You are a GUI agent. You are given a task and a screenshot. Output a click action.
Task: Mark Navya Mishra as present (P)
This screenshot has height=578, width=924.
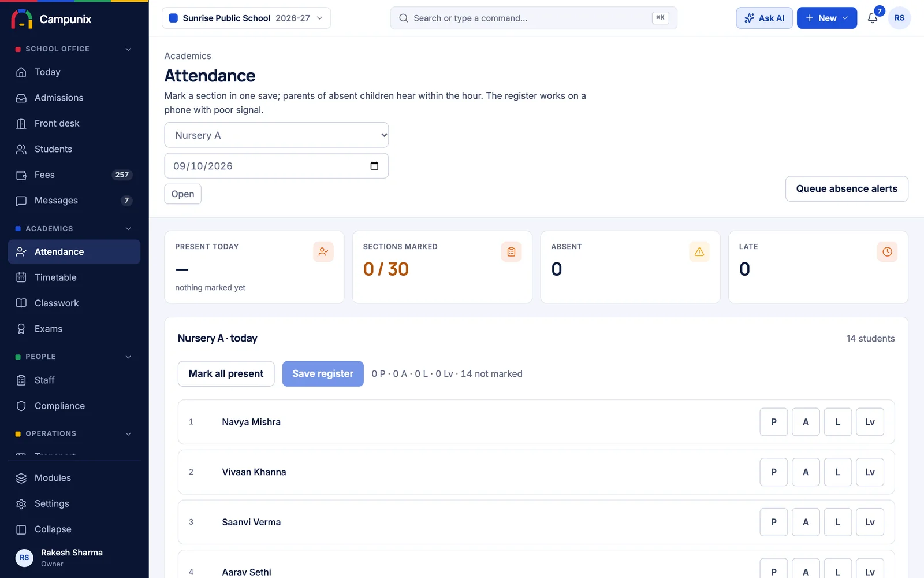774,422
